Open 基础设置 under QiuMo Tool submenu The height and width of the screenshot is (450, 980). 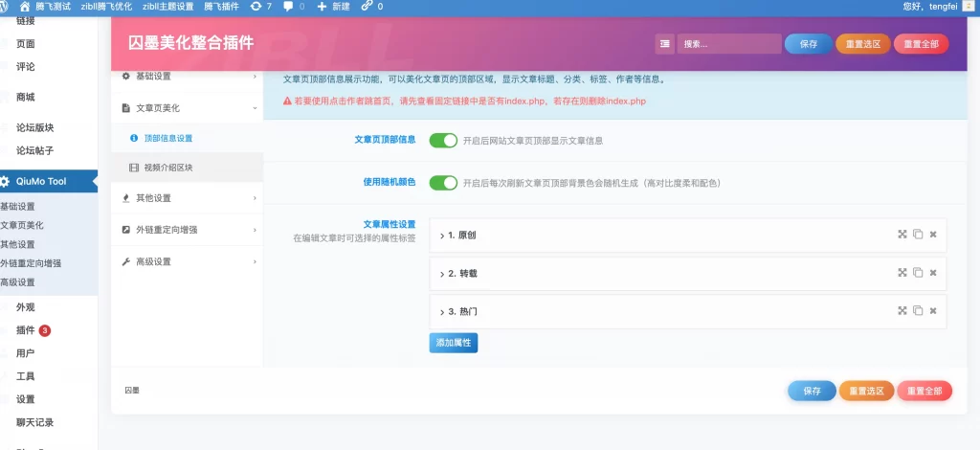pyautogui.click(x=17, y=206)
